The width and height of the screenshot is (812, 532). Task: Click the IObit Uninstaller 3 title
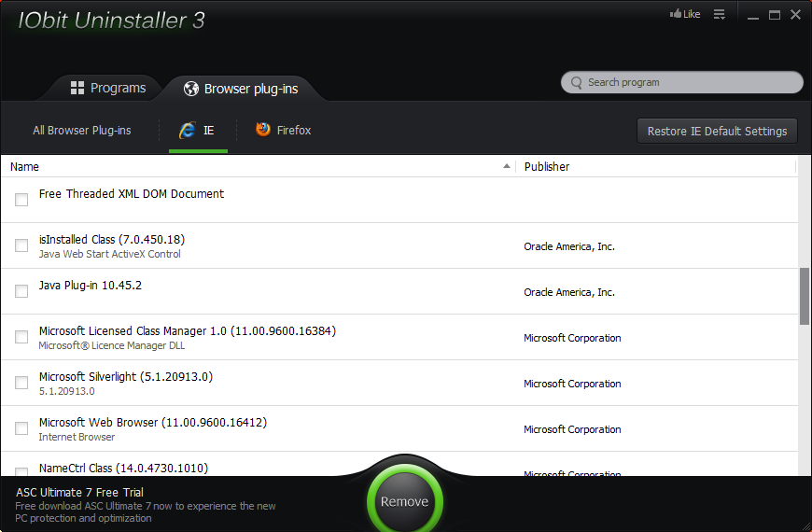click(111, 21)
